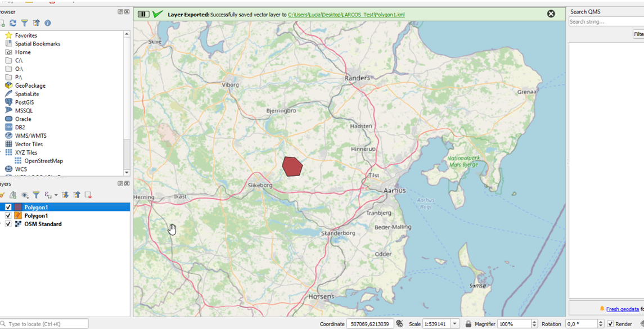Open Favorites in Browser tree
This screenshot has height=329, width=644.
pos(26,36)
